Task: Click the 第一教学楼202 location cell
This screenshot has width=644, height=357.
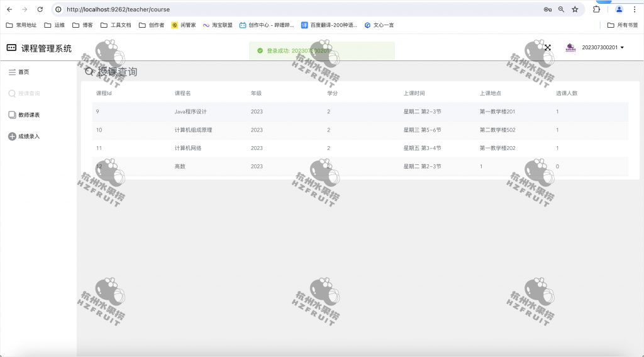Action: coord(497,148)
